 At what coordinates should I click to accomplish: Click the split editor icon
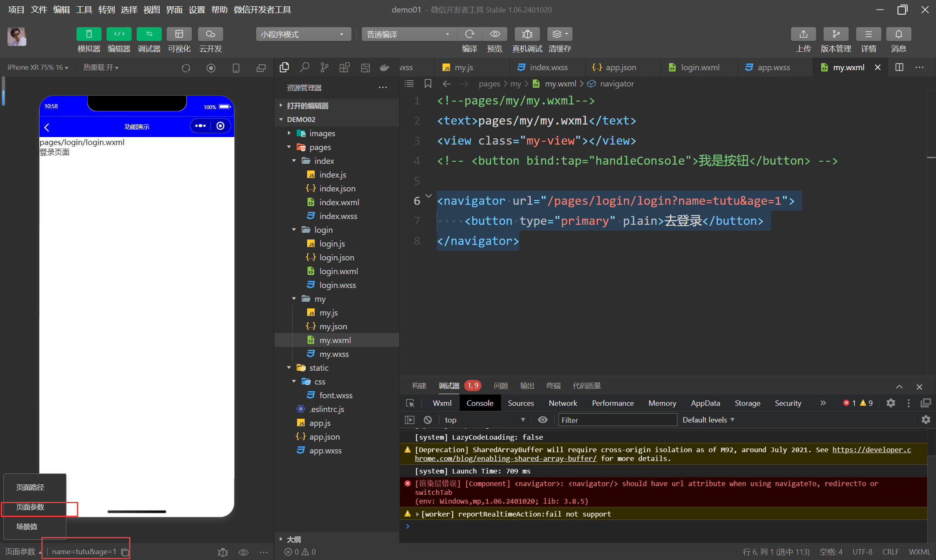pyautogui.click(x=899, y=67)
